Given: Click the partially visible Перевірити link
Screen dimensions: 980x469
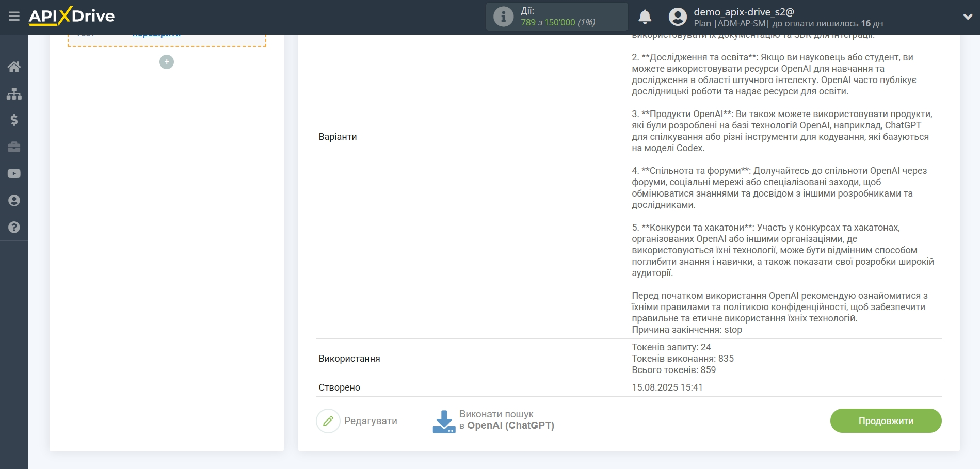Looking at the screenshot, I should (x=156, y=35).
